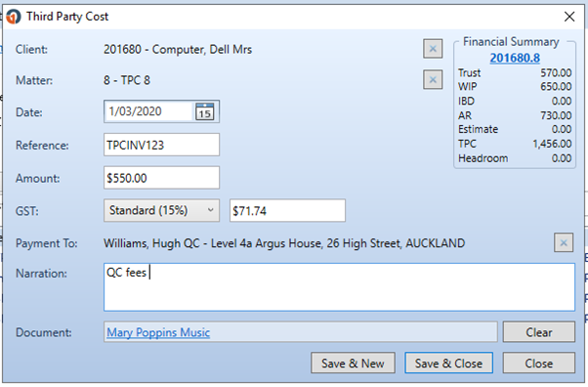The height and width of the screenshot is (387, 588).
Task: Click Save & Close button
Action: (x=448, y=363)
